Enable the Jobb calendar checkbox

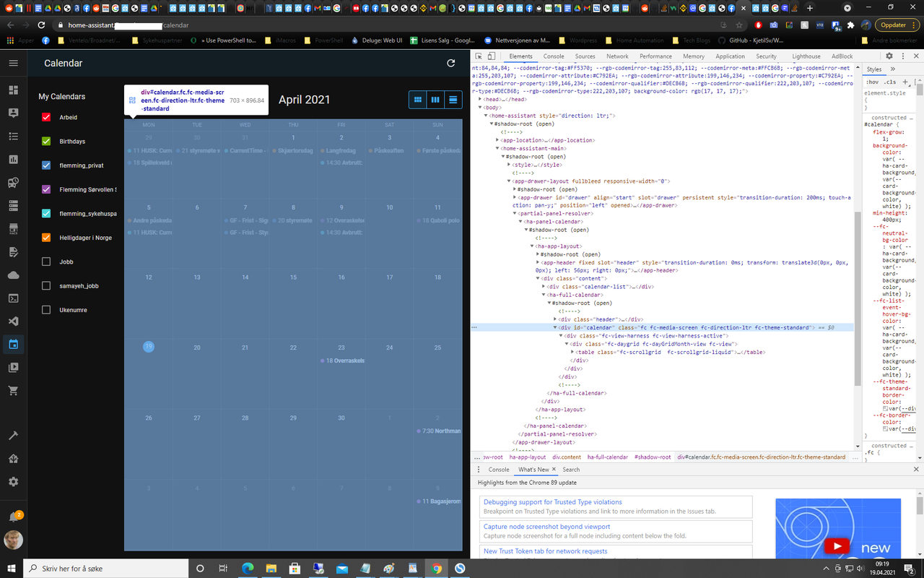[47, 262]
